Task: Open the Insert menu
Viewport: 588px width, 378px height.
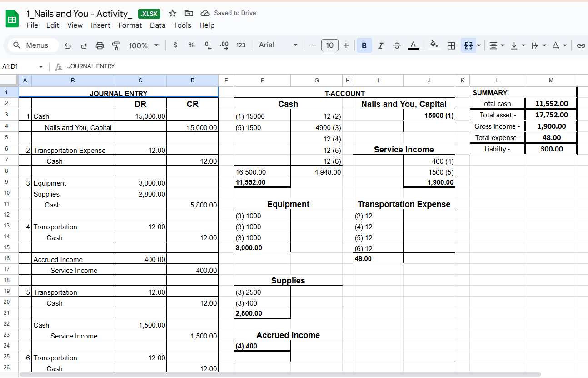Action: tap(100, 25)
